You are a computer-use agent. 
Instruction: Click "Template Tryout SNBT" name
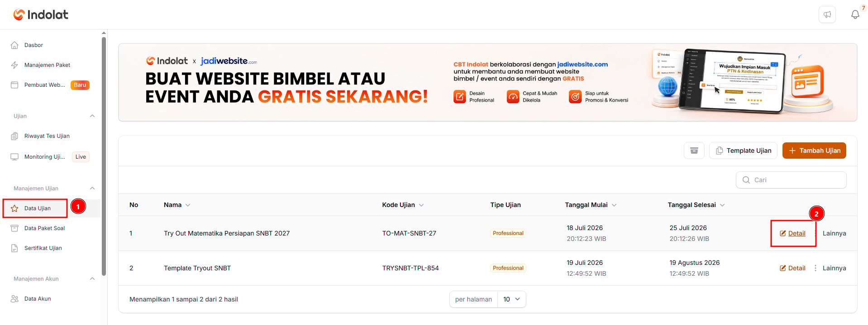click(197, 268)
